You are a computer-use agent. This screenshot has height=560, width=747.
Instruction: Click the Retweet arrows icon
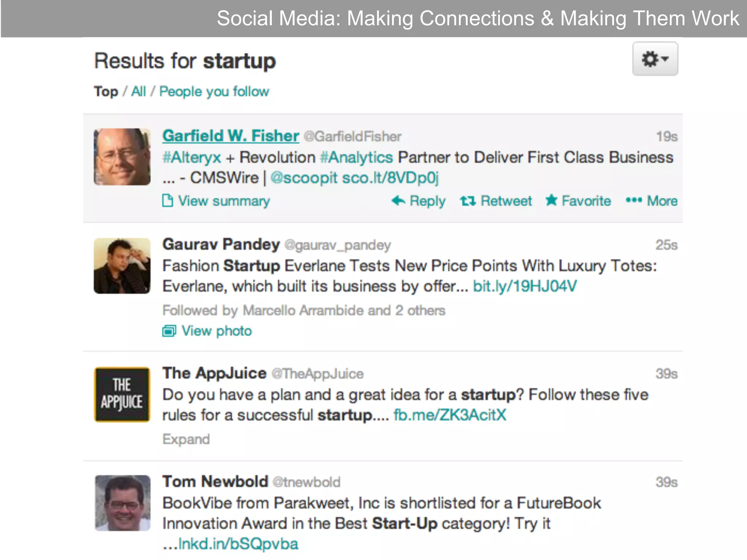coord(468,201)
